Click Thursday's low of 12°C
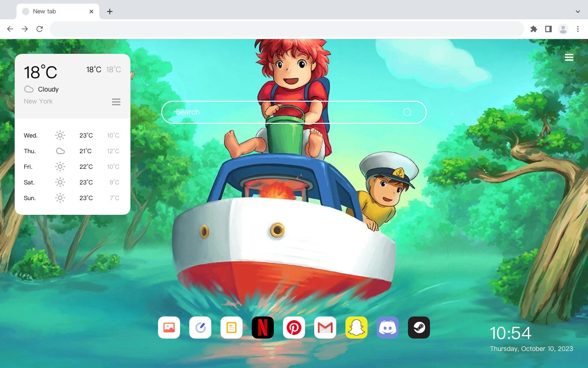The image size is (588, 368). [113, 151]
